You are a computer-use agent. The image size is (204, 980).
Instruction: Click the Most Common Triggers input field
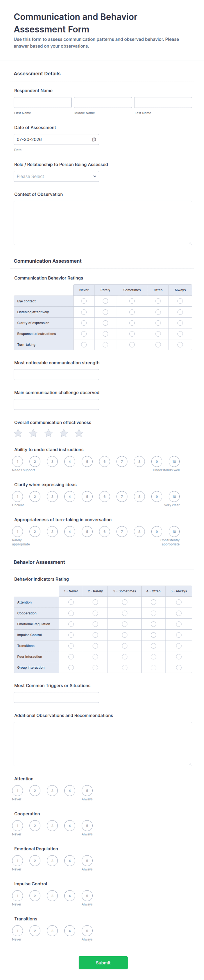[x=56, y=697]
